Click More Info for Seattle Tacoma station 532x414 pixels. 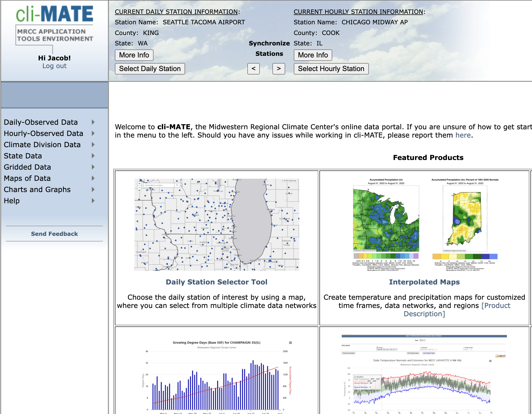[134, 55]
